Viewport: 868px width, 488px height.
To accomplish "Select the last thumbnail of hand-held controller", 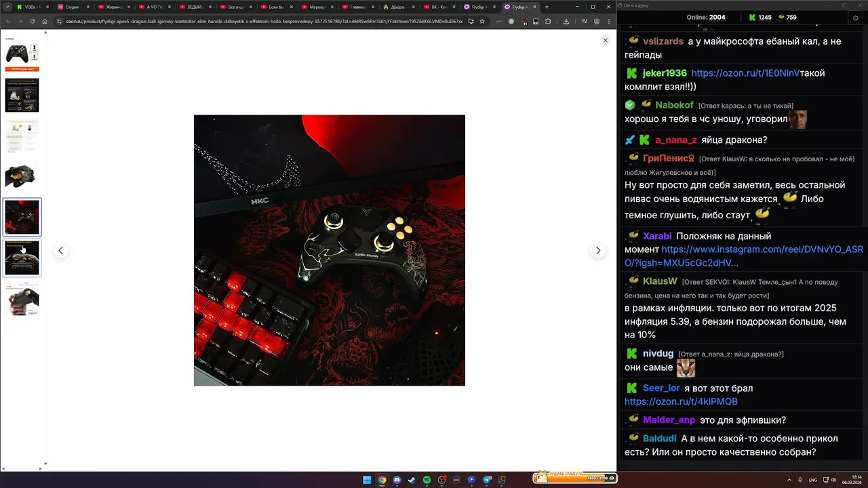I will [22, 299].
